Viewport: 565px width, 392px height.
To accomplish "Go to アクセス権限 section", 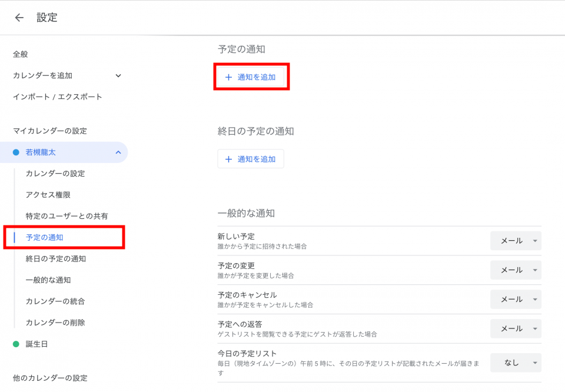I will pyautogui.click(x=48, y=195).
